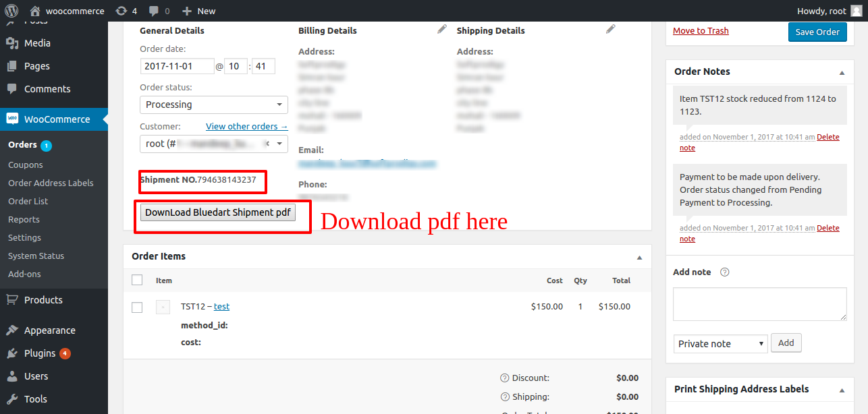The image size is (868, 414).
Task: Click the root user avatar
Action: point(856,11)
